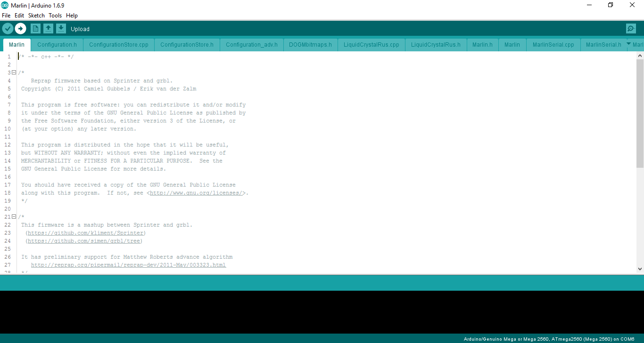Click the '(at your option) any later version.' line
Viewport: 644px width, 343px height.
(x=79, y=129)
